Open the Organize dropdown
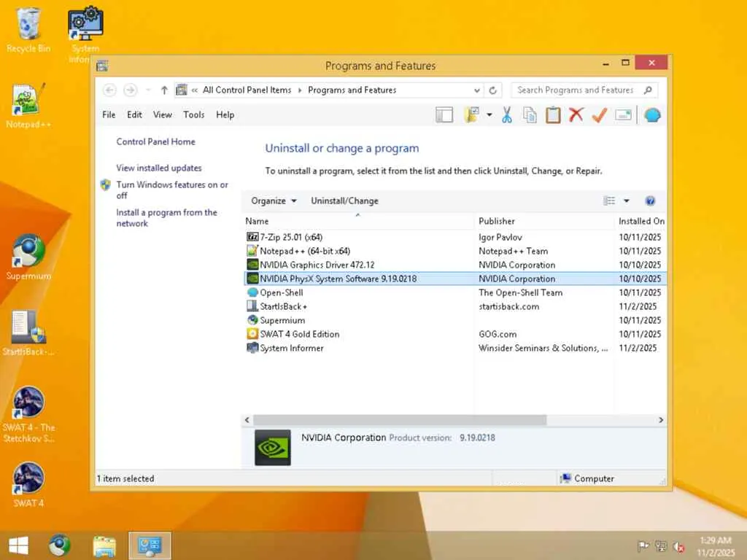747x560 pixels. click(x=274, y=201)
